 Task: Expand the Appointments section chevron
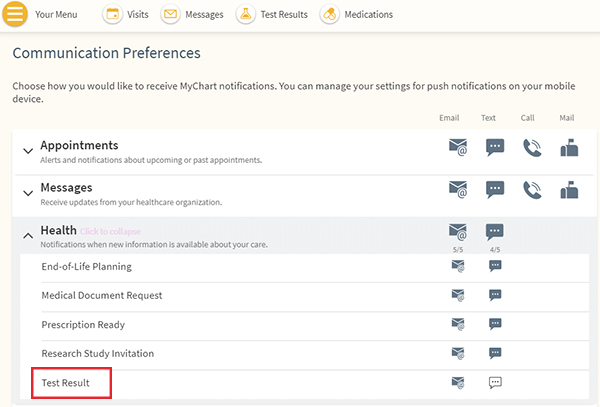pos(28,151)
